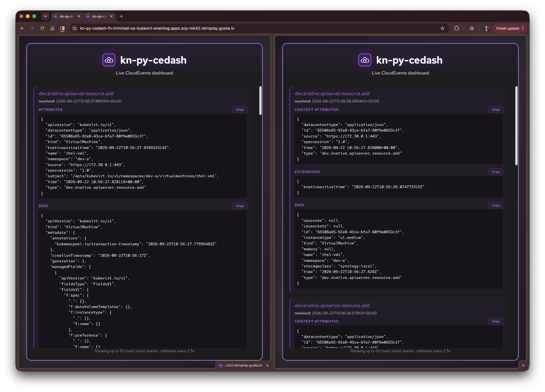Close the right split view pane
The width and height of the screenshot is (545, 392).
coord(523,365)
